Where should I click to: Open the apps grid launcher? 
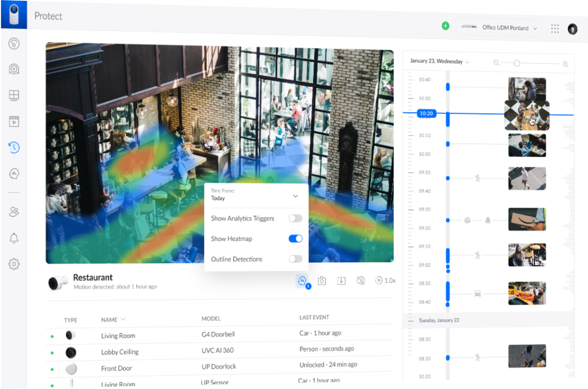pyautogui.click(x=555, y=28)
